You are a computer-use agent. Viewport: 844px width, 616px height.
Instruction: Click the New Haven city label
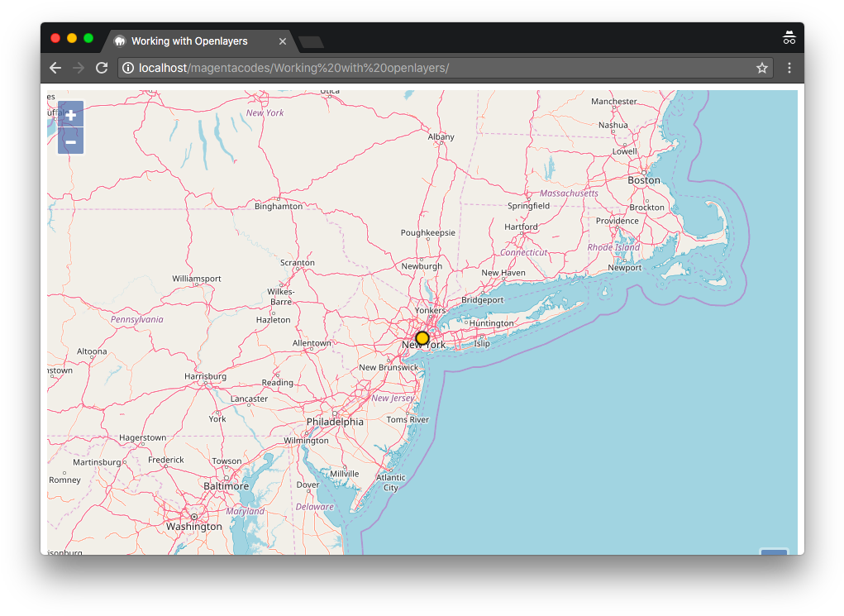click(x=503, y=273)
